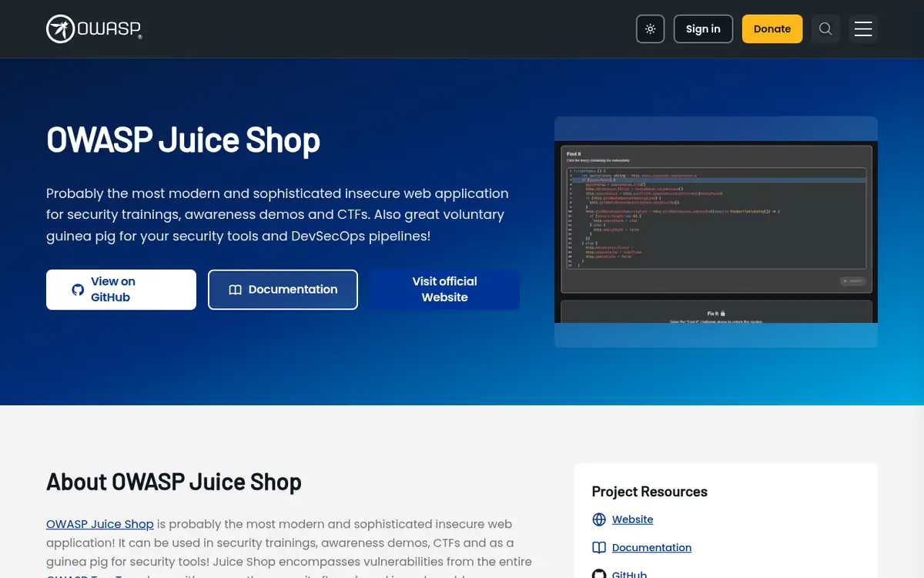This screenshot has width=924, height=578.
Task: Open the Website link in Project Resources
Action: [x=633, y=519]
